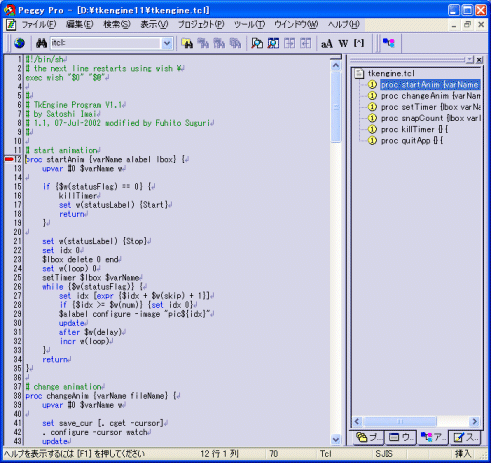Viewport: 491px width, 463px height.
Task: Click the globe browser icon in toolbar
Action: click(x=19, y=43)
